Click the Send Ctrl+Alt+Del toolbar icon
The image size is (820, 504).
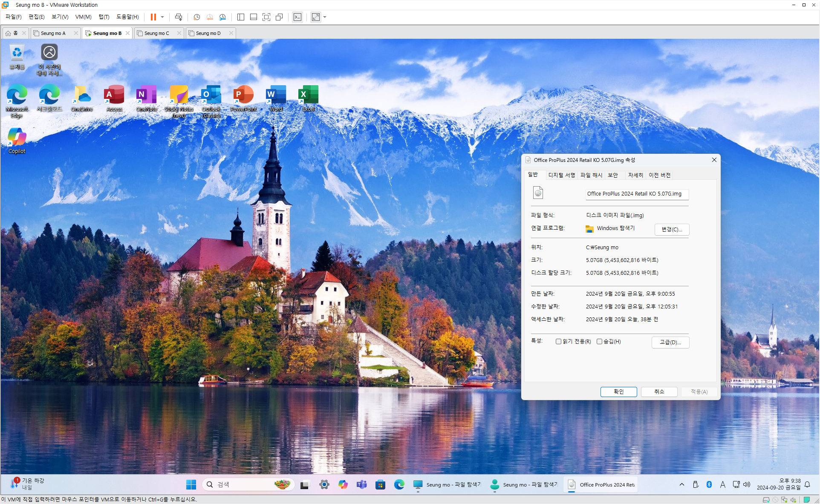click(179, 17)
